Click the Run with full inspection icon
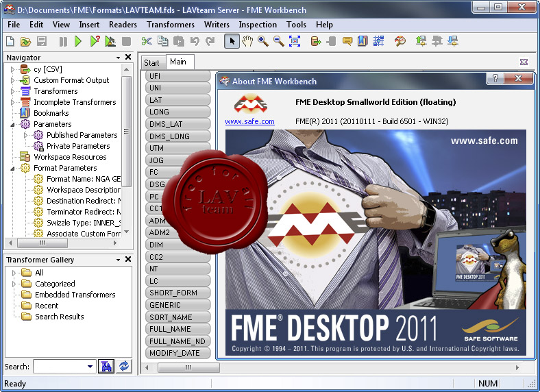540x392 pixels. pyautogui.click(x=110, y=41)
